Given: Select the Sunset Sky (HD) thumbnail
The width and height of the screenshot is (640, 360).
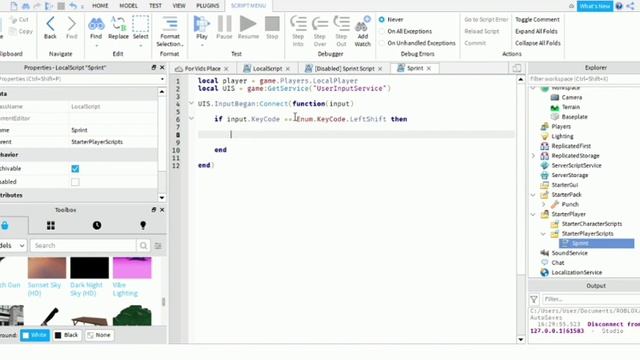Looking at the screenshot, I should 47,268.
